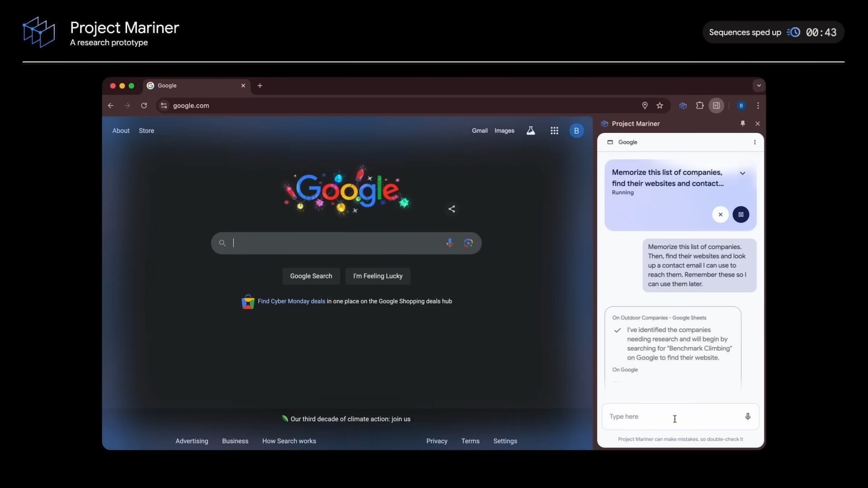
Task: Open Google Lens via the camera icon
Action: tap(469, 243)
